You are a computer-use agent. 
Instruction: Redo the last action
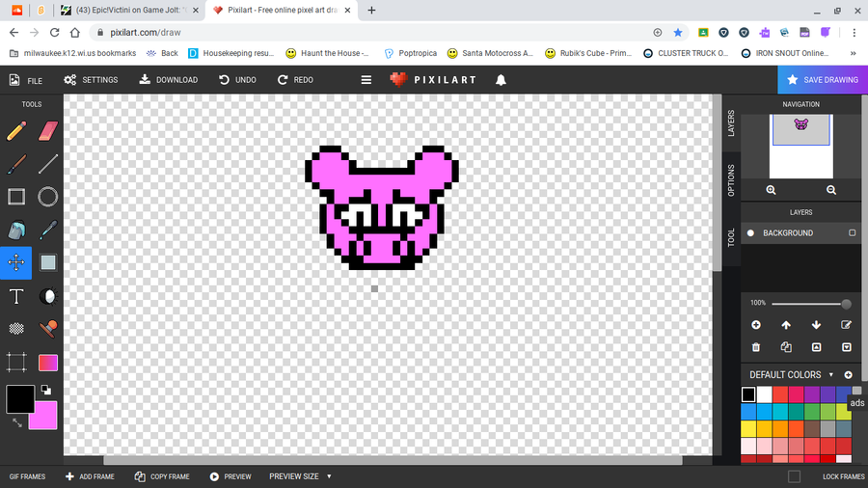(x=295, y=80)
